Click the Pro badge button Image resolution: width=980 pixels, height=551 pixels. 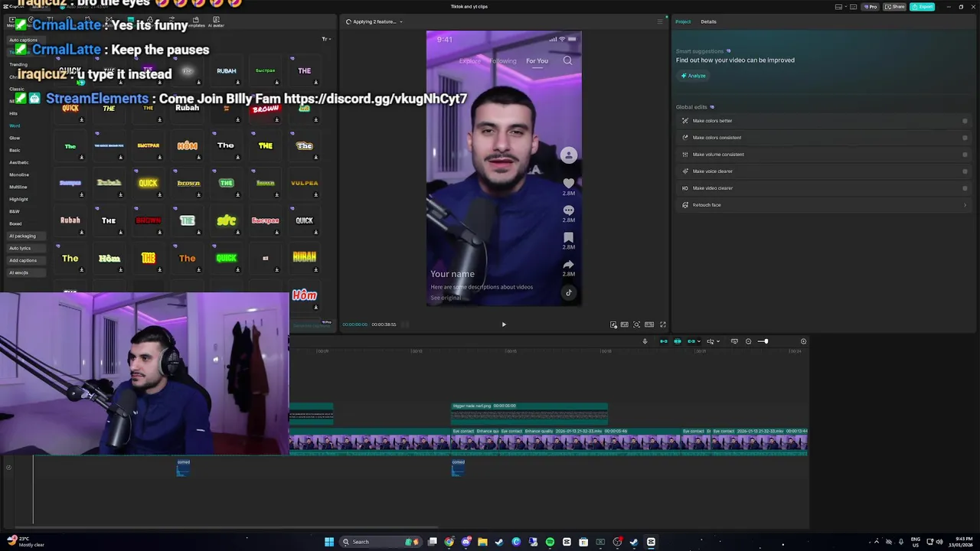pos(870,7)
